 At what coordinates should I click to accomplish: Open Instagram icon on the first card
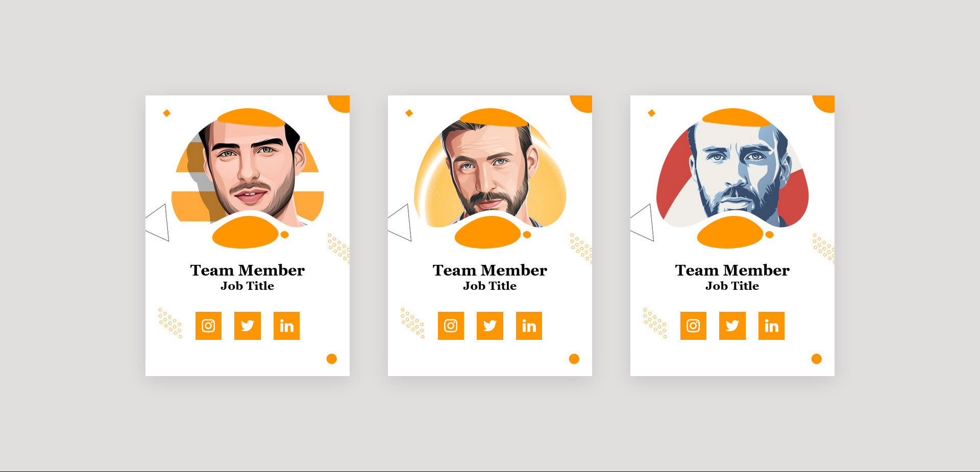208,326
